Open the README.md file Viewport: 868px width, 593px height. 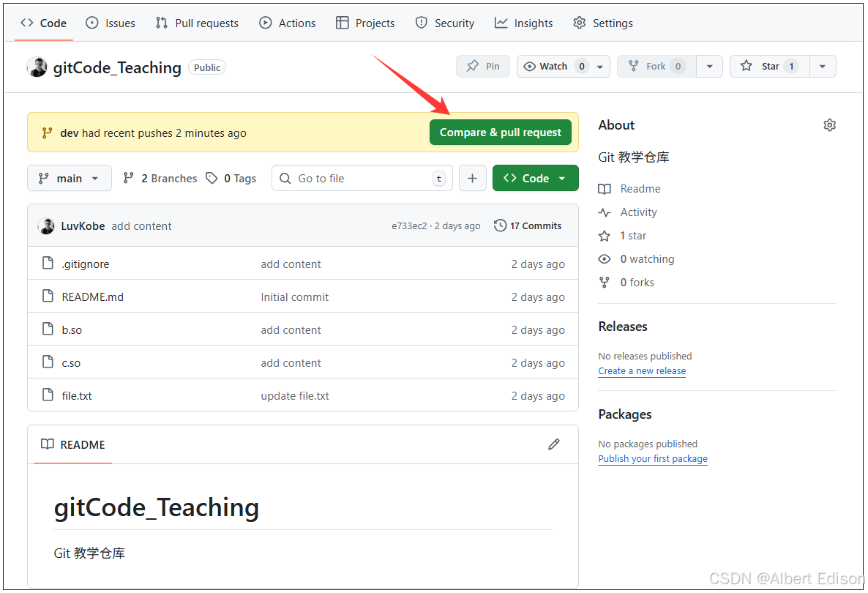point(92,297)
